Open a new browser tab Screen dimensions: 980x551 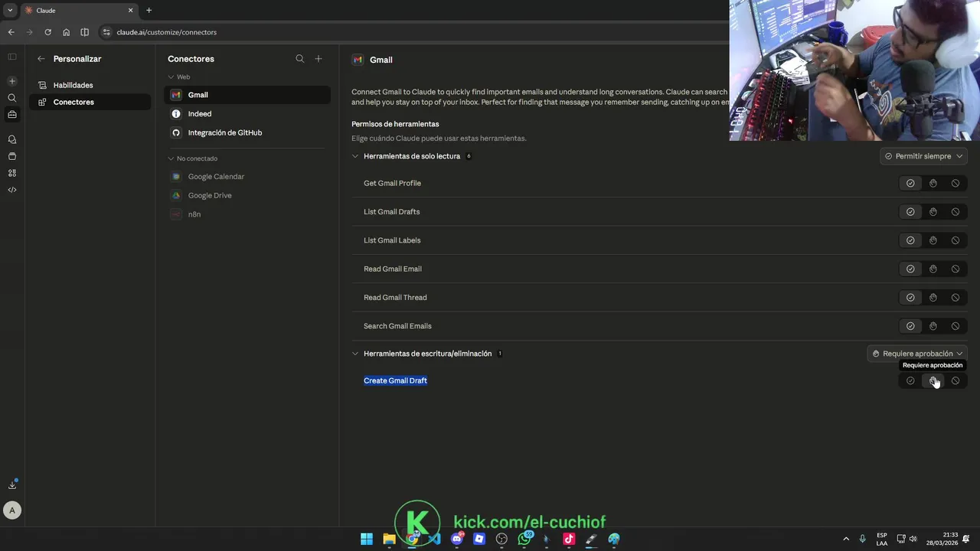[x=149, y=11]
